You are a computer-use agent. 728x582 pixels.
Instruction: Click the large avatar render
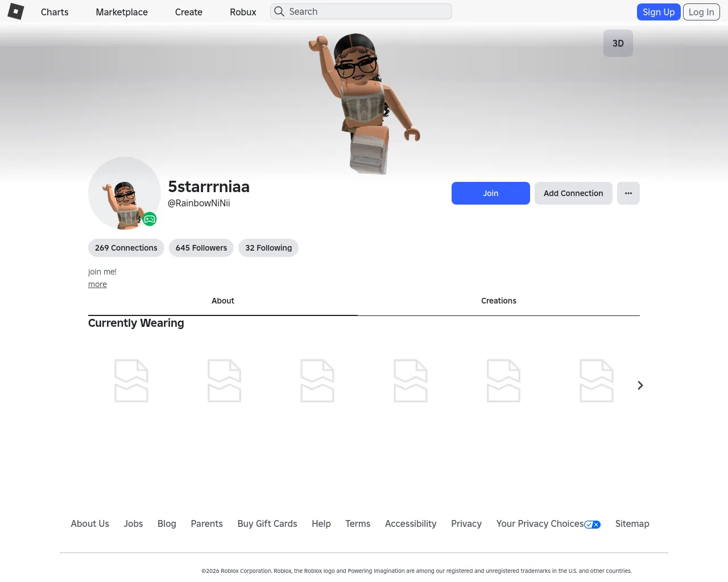[364, 103]
